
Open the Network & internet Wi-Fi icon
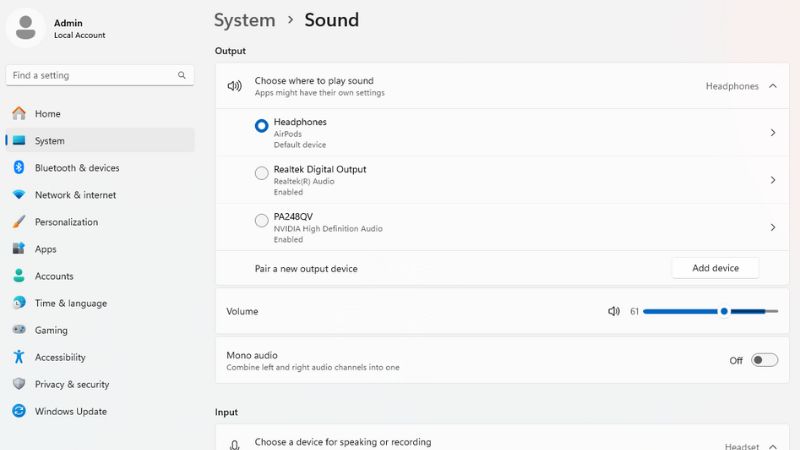(19, 194)
